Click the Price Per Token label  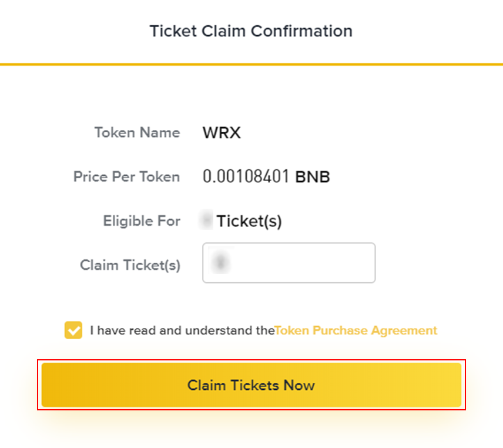click(x=126, y=176)
